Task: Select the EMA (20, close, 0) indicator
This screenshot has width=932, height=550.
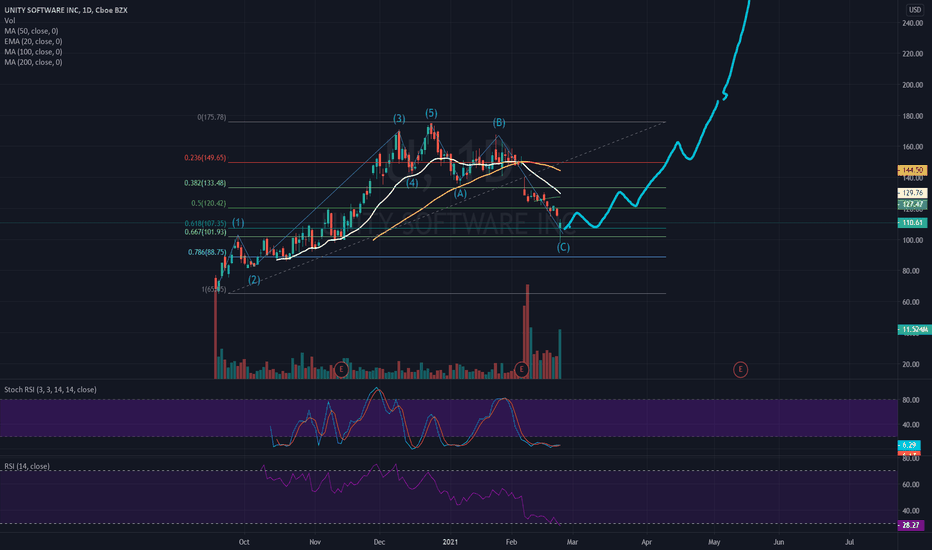Action: click(33, 42)
